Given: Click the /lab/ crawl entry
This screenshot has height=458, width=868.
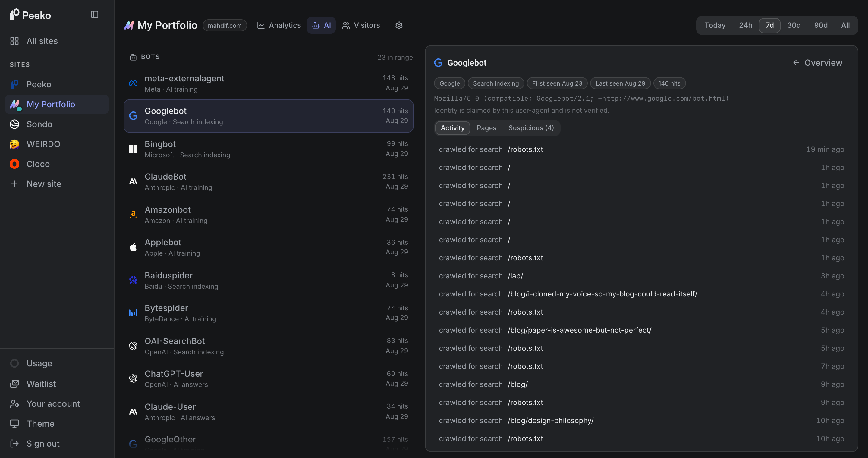Looking at the screenshot, I should point(641,276).
